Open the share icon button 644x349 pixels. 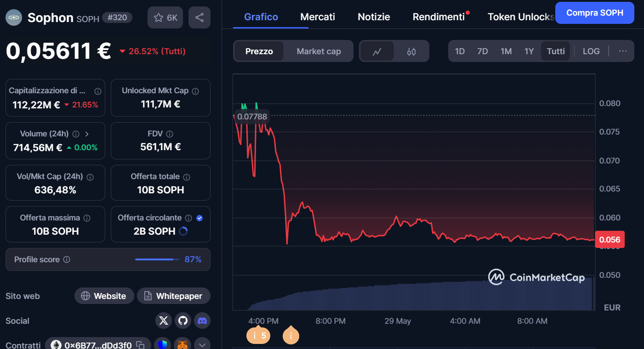[199, 17]
